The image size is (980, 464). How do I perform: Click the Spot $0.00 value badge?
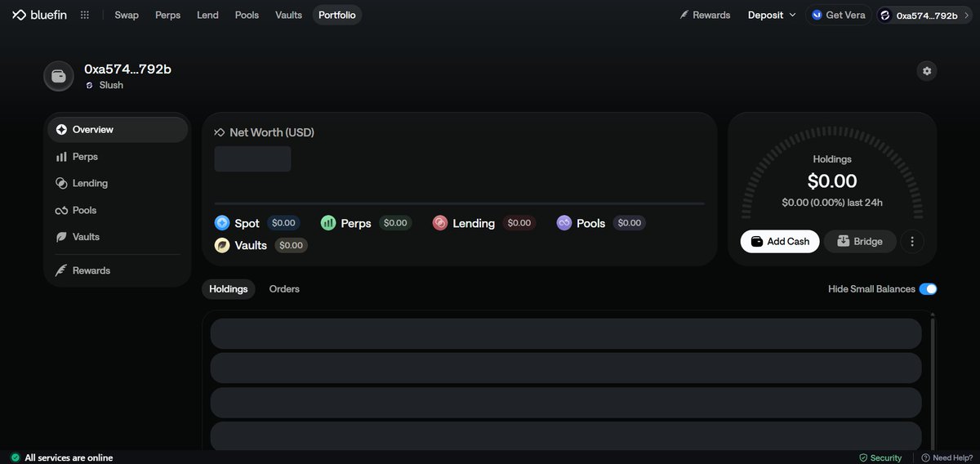tap(283, 223)
